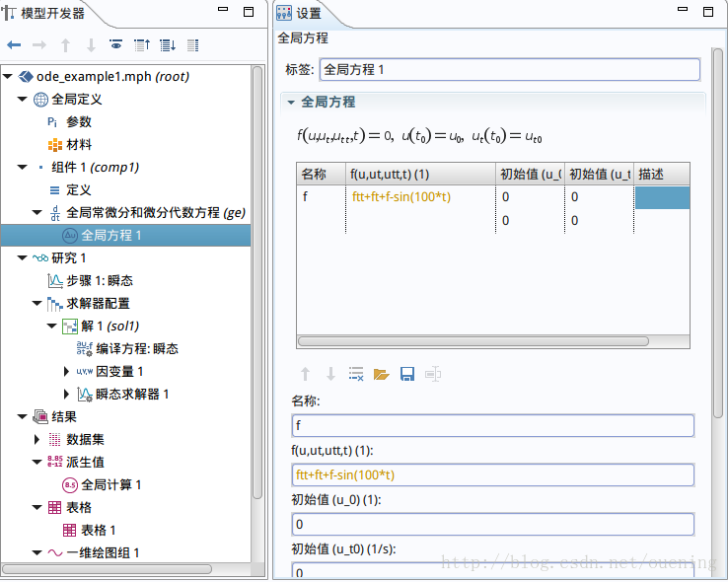728x582 pixels.
Task: Click the f(u,ut,utt,t) (1) equation input field
Action: pyautogui.click(x=493, y=474)
